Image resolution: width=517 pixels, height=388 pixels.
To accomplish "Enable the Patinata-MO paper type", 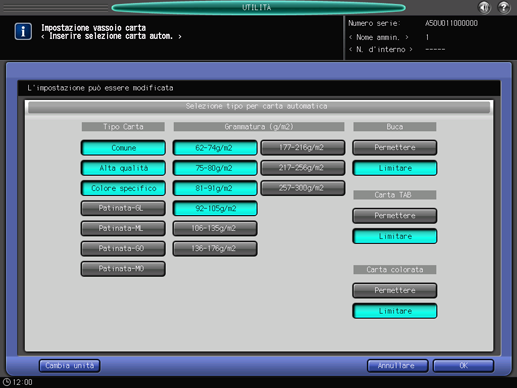I will point(123,269).
